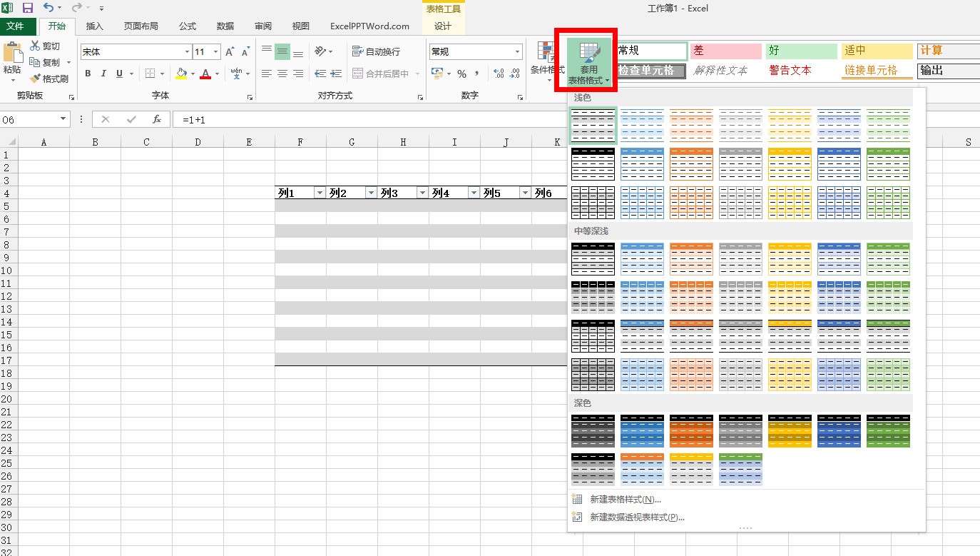
Task: Click the Redo arrow in the quick access toolbar
Action: tap(76, 8)
